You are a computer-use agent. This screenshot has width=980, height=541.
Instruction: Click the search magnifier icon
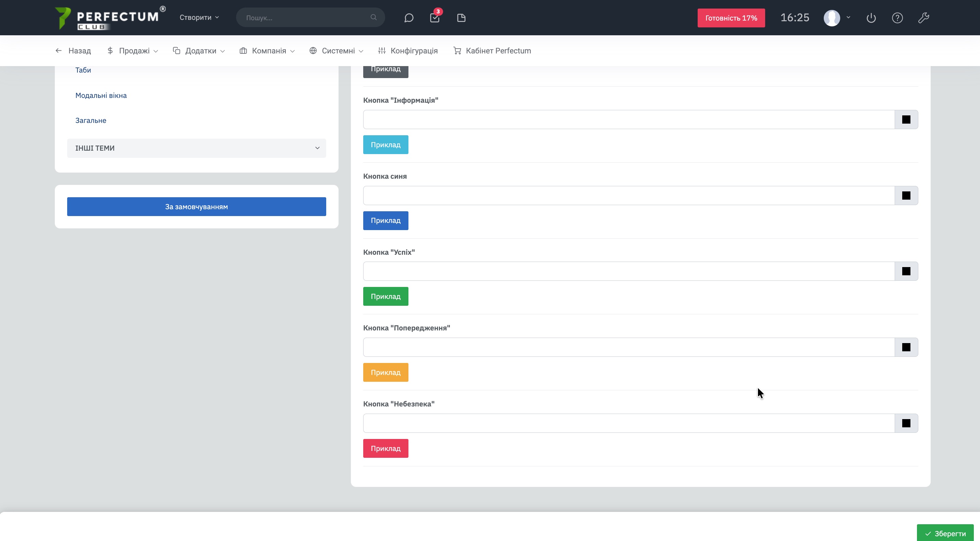pyautogui.click(x=373, y=17)
